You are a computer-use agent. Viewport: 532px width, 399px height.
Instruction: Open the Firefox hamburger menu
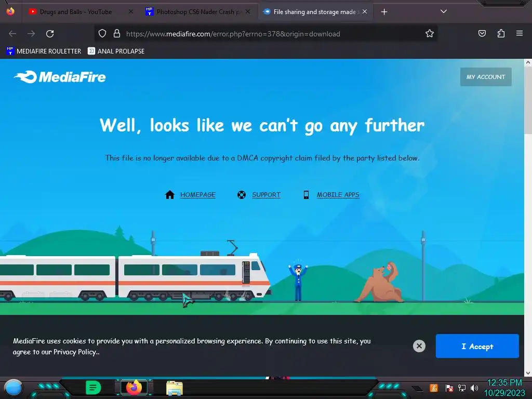519,33
